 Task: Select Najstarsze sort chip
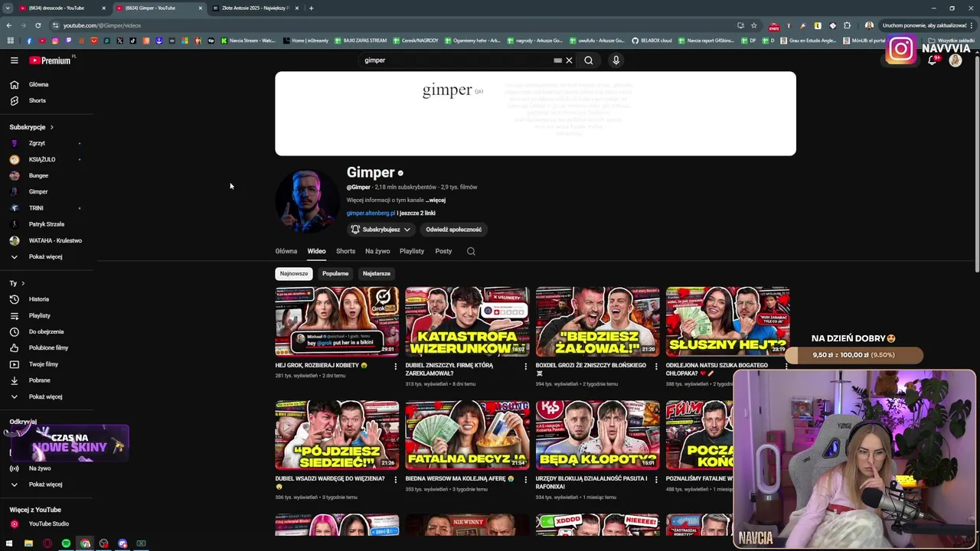pos(377,273)
